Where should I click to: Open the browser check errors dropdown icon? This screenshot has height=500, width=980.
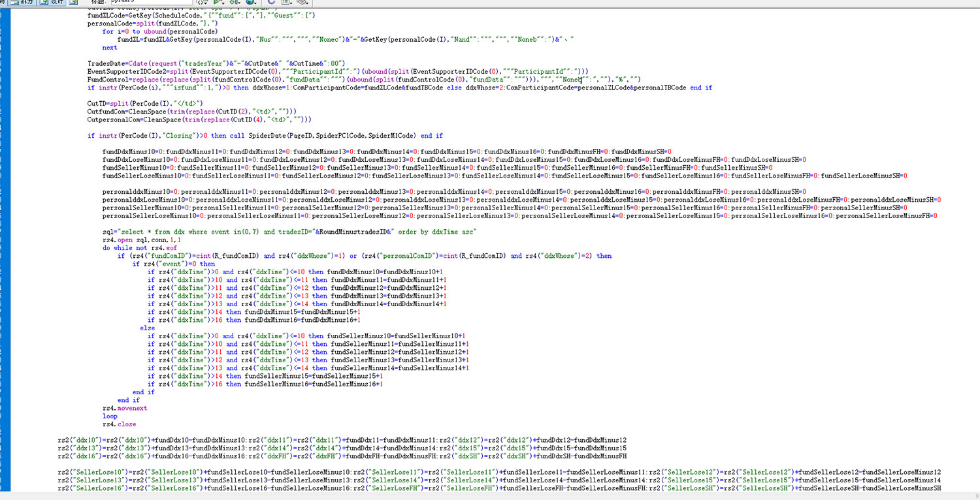point(202,2)
